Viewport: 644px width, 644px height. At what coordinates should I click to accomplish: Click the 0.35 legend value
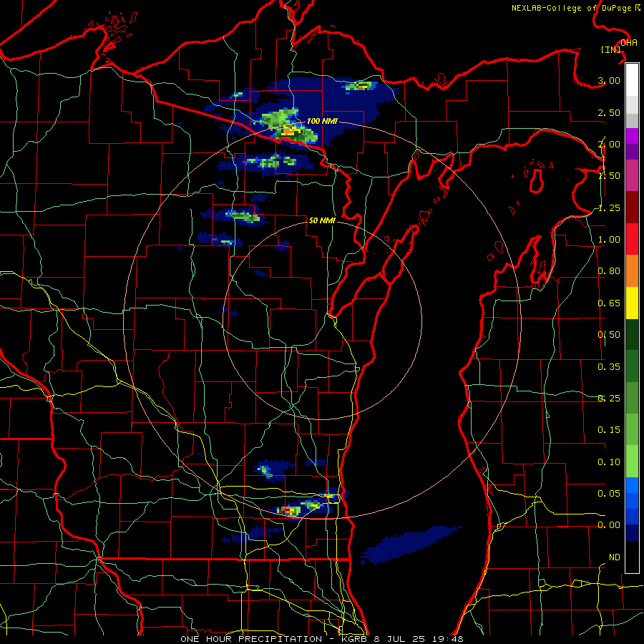(609, 367)
